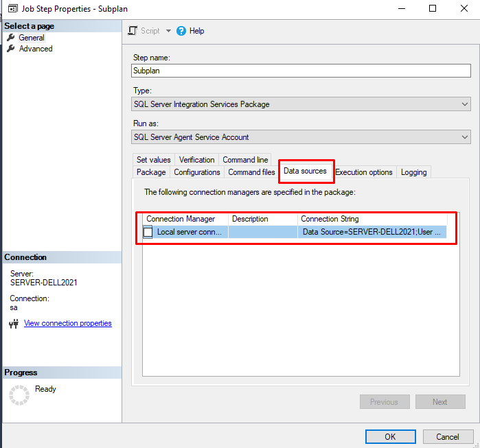Click the Cancel button
The width and height of the screenshot is (480, 448).
[447, 437]
